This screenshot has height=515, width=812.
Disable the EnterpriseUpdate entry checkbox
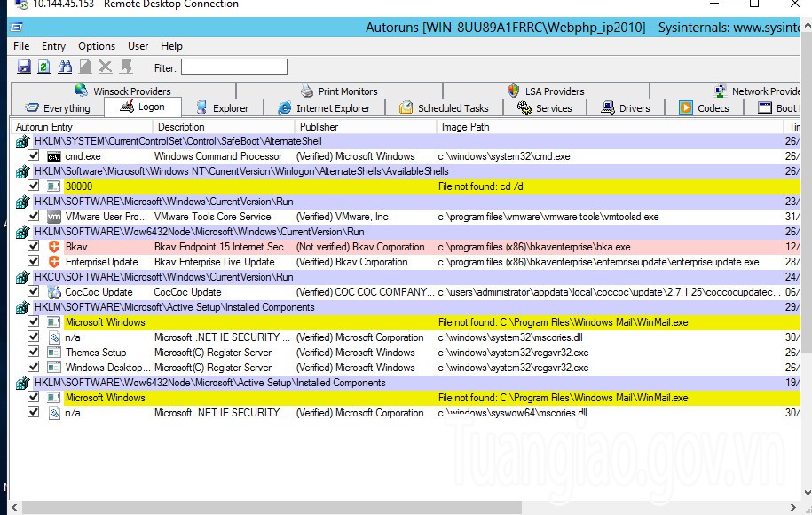[x=34, y=261]
